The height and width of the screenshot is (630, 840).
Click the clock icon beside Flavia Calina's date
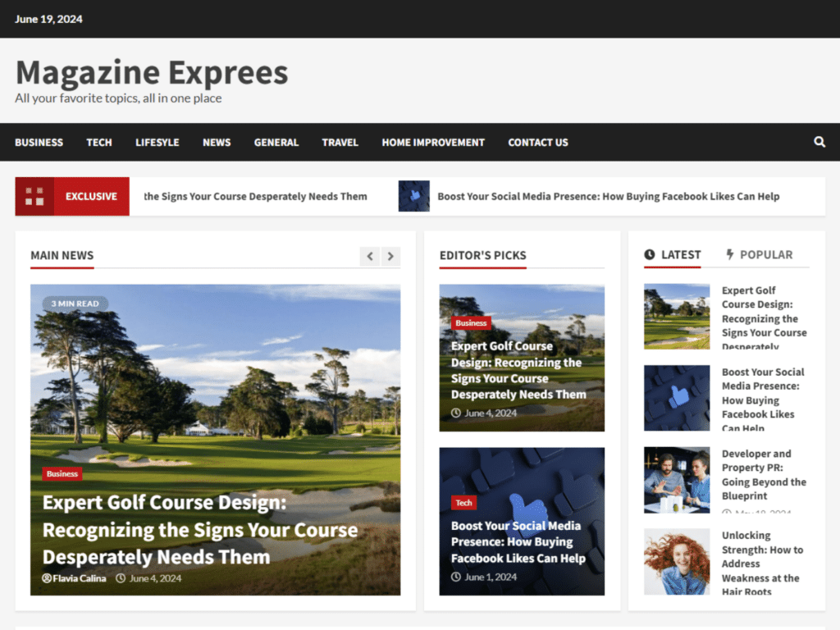pyautogui.click(x=121, y=578)
